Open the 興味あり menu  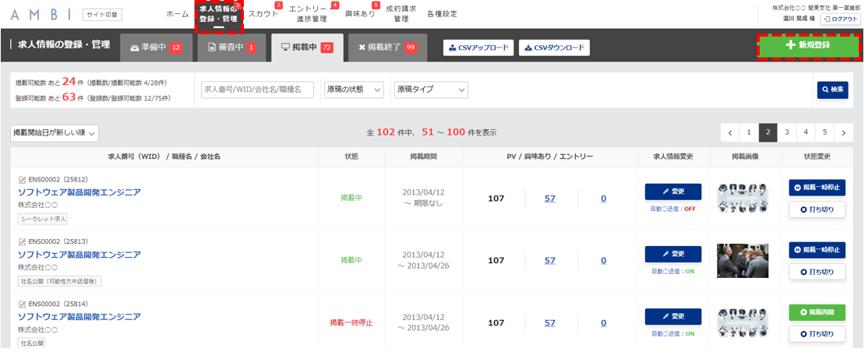pos(360,14)
